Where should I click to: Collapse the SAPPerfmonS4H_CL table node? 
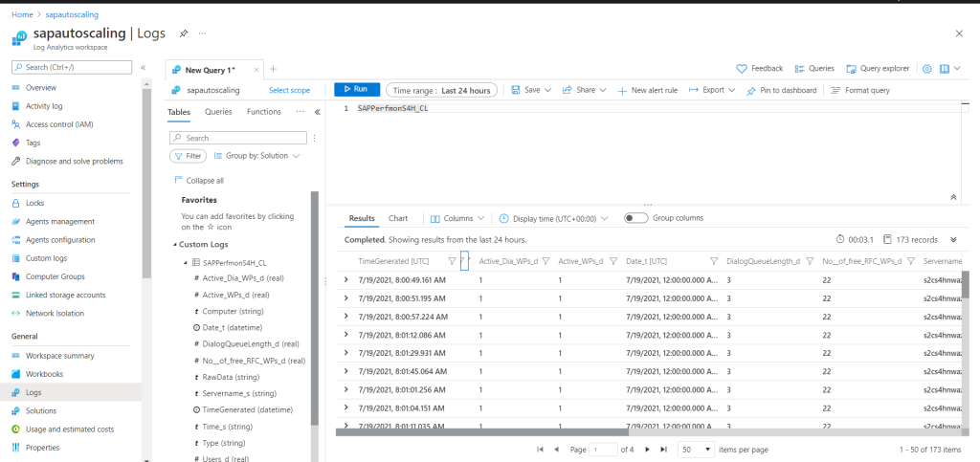(186, 263)
